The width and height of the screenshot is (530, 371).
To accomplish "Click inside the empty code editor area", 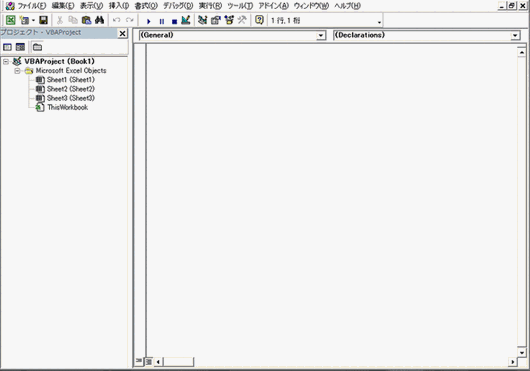I will click(x=331, y=199).
